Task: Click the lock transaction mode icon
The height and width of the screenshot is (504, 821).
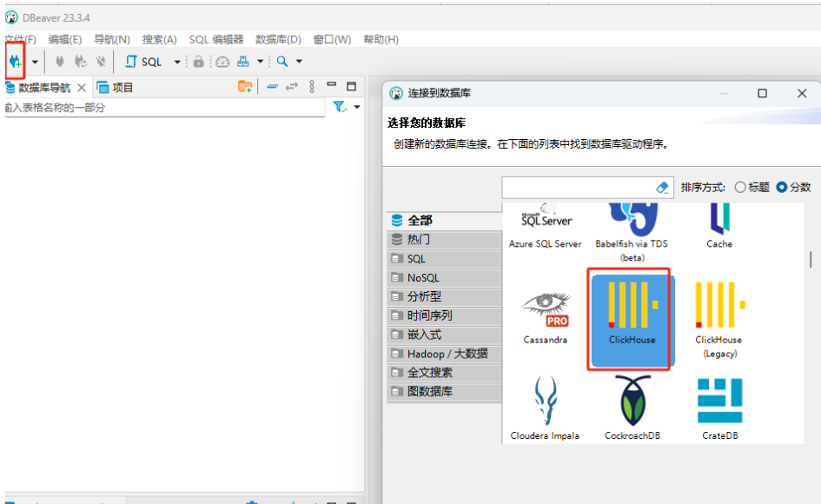Action: [x=198, y=62]
